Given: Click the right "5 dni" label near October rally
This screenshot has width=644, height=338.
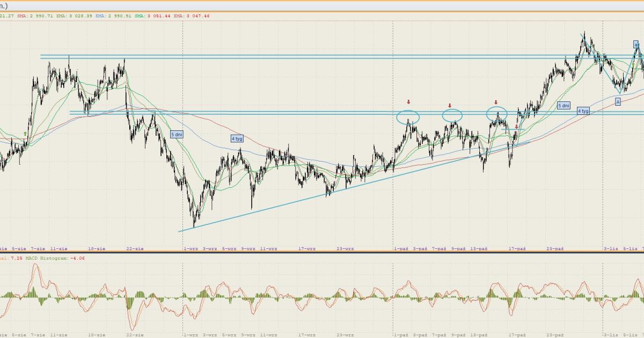Looking at the screenshot, I should (563, 106).
